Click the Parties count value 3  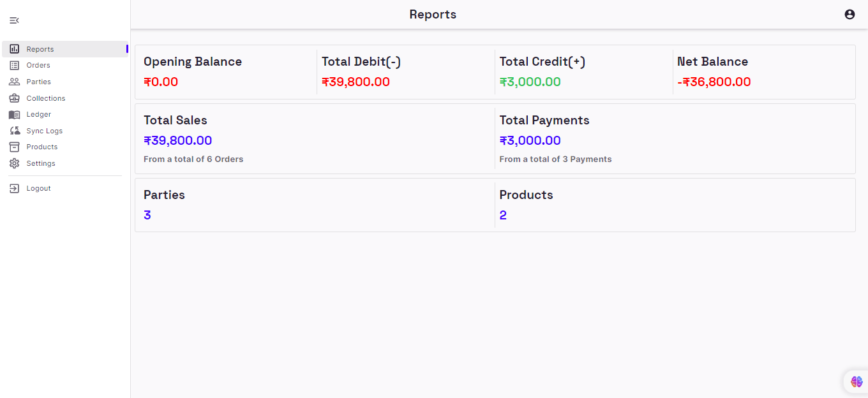point(147,215)
